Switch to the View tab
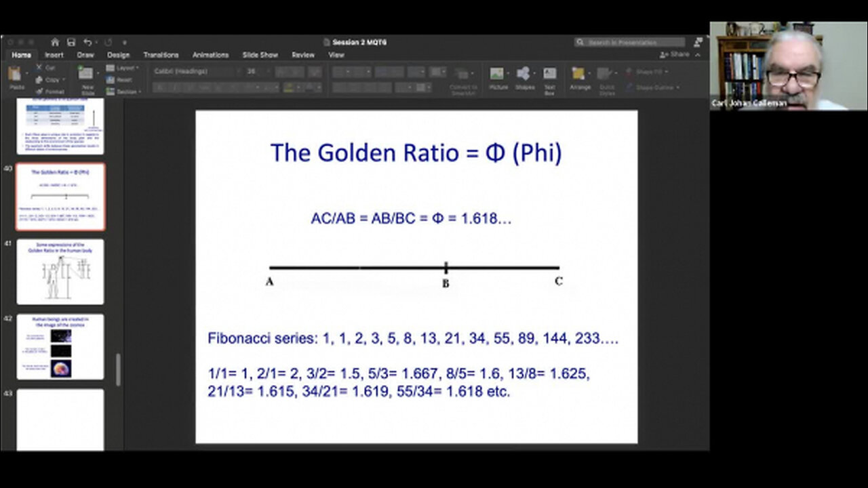 (336, 55)
